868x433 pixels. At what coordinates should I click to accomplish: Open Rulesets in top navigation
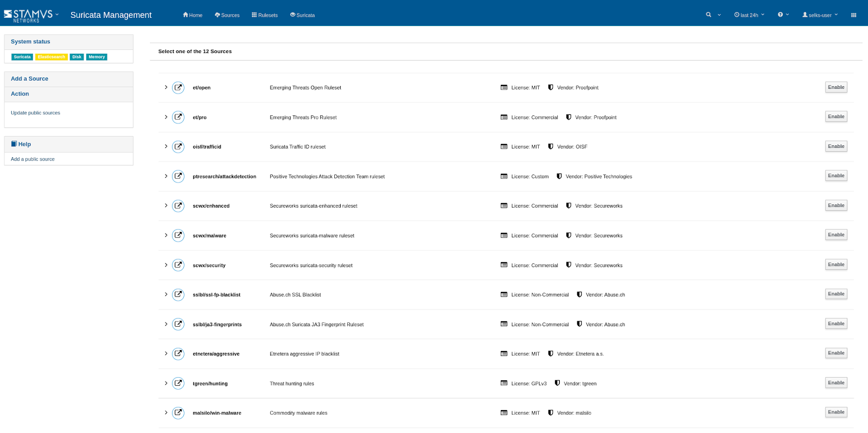265,15
